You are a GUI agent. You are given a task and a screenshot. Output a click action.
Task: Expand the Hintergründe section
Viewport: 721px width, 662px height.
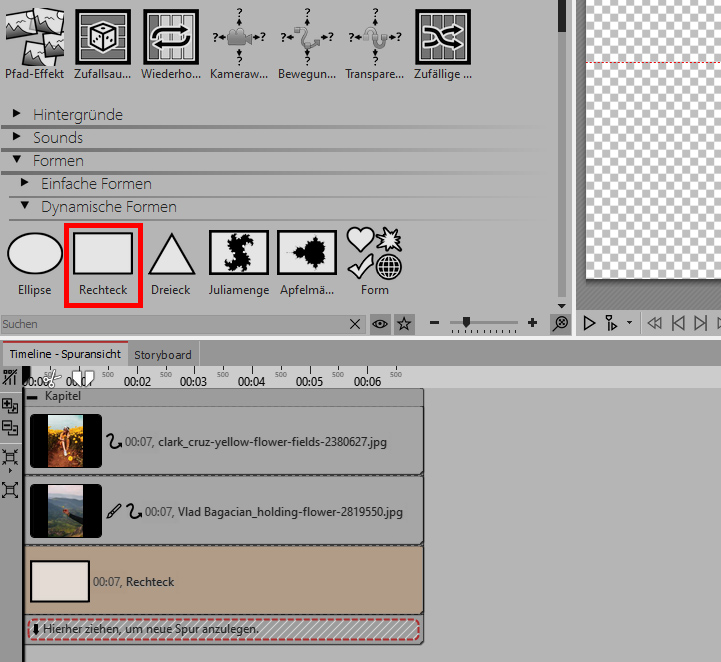tap(17, 114)
